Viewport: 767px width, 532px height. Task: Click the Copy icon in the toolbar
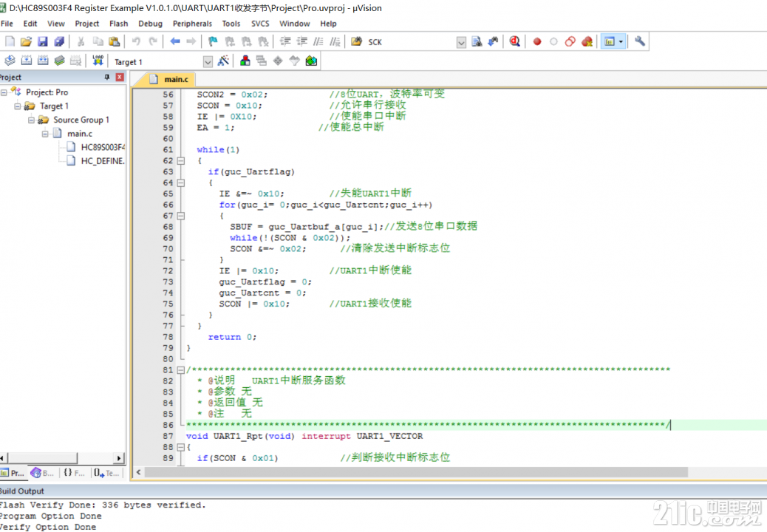pyautogui.click(x=98, y=41)
